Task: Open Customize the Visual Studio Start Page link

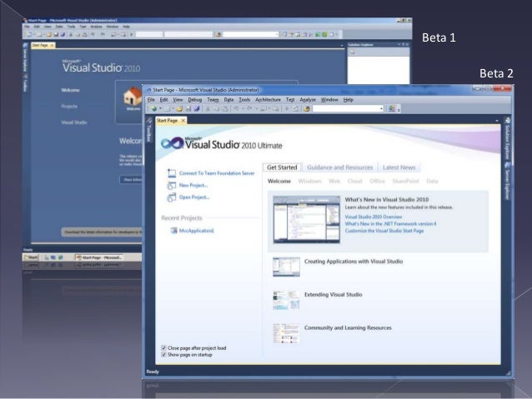Action: pyautogui.click(x=384, y=231)
